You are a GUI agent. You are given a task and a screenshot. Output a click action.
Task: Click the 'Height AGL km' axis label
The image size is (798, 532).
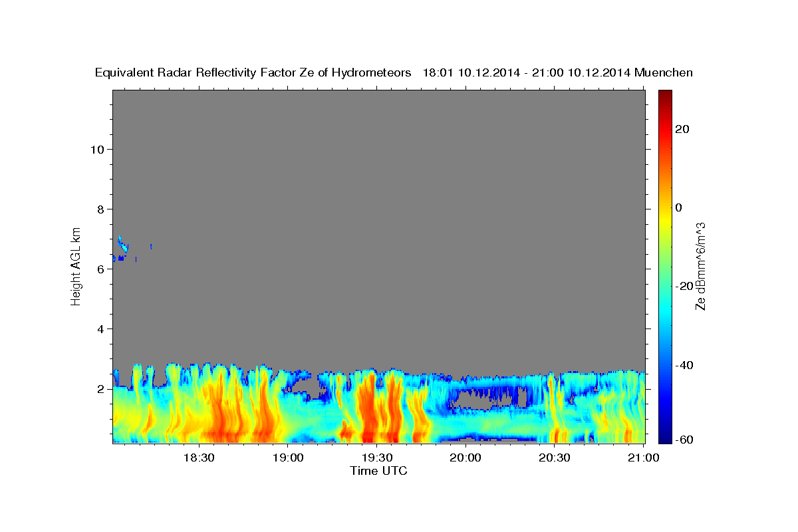pyautogui.click(x=76, y=265)
